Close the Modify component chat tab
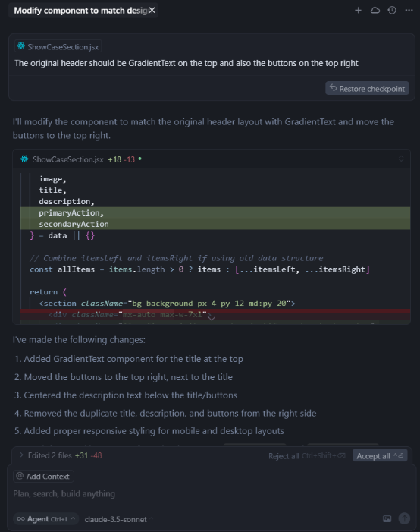The width and height of the screenshot is (420, 532). (x=152, y=11)
